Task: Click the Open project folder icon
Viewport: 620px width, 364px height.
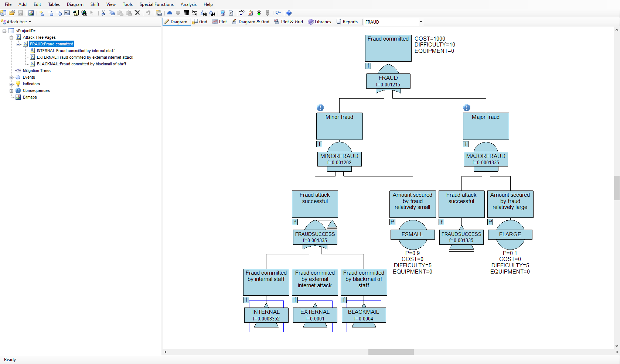Action: pyautogui.click(x=12, y=13)
